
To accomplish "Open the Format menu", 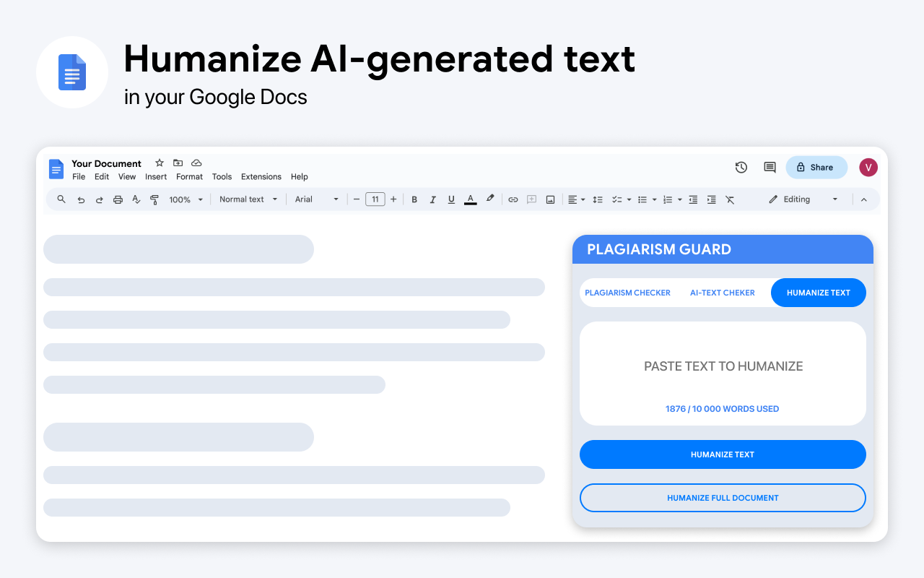I will [x=190, y=177].
